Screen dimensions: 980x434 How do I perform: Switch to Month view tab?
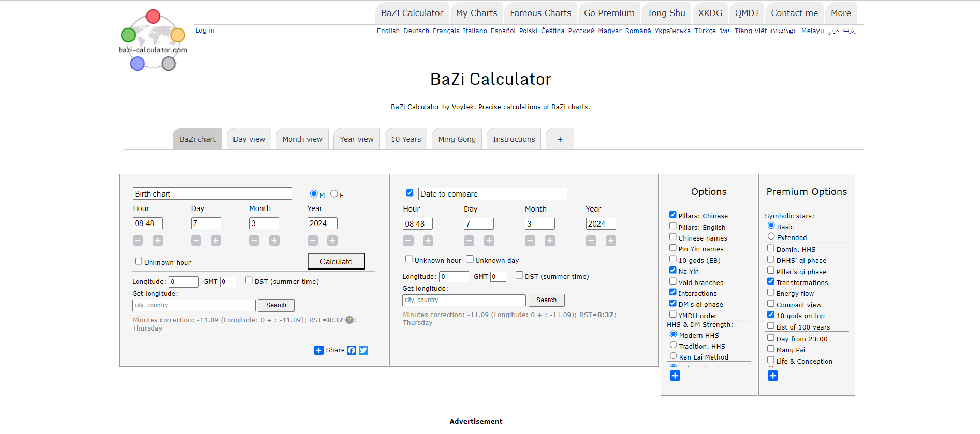(302, 139)
